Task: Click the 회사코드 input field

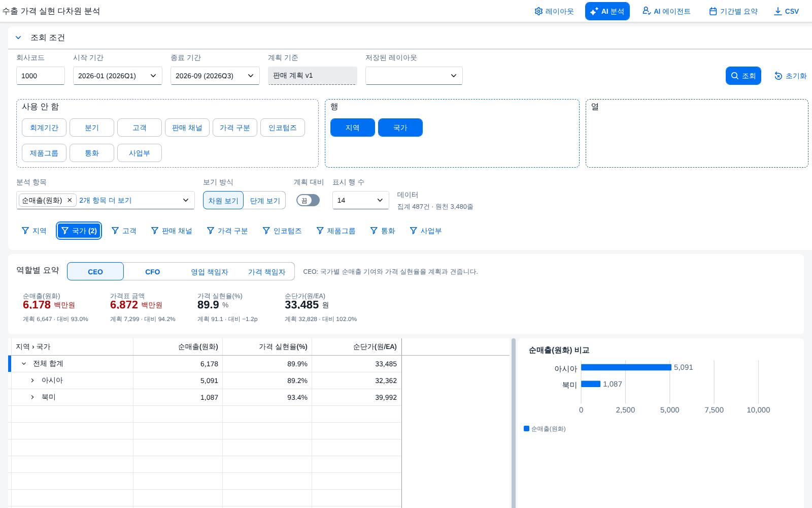Action: tap(41, 76)
